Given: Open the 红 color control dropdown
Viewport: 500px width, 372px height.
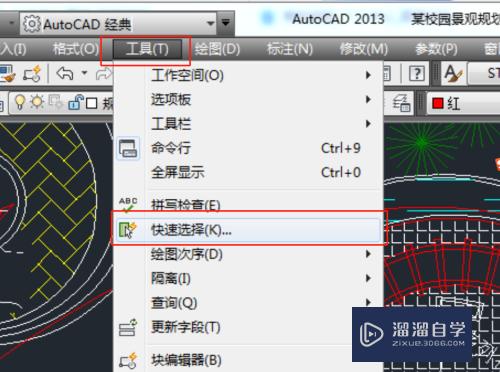Looking at the screenshot, I should pyautogui.click(x=464, y=104).
